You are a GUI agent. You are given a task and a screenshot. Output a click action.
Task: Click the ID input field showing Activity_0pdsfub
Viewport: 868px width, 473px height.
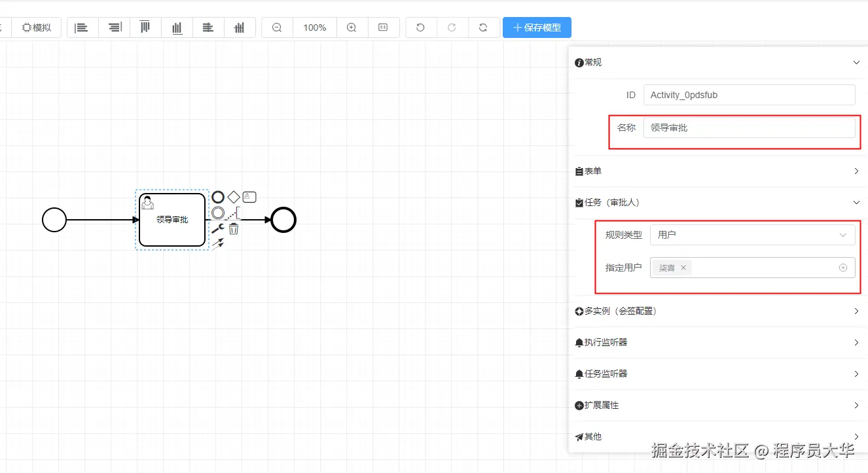point(749,95)
